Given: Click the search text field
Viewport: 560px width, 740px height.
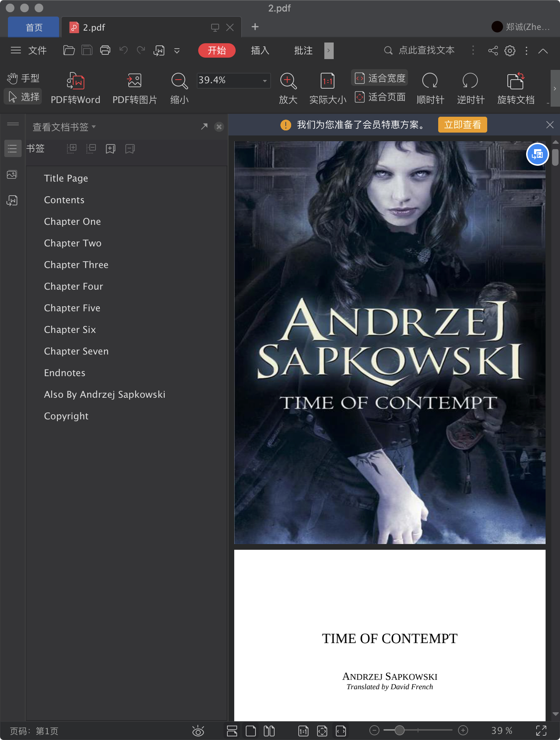Looking at the screenshot, I should tap(426, 50).
